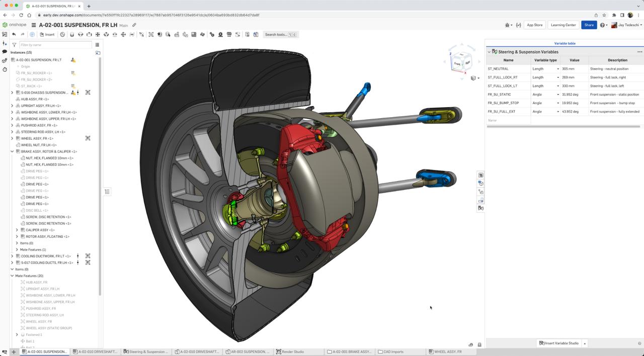Click the three-dot menu on Variables table
The width and height of the screenshot is (644, 356).
[x=639, y=52]
